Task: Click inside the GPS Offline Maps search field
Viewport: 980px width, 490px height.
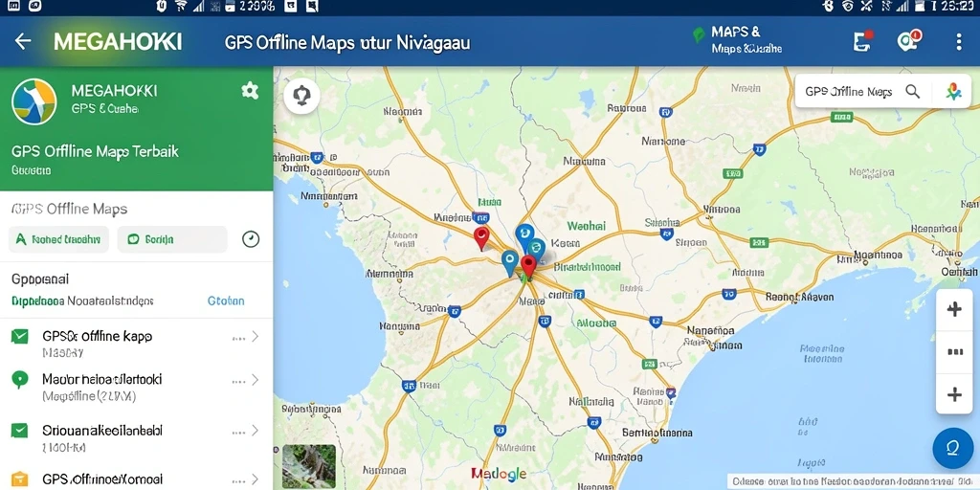Action: click(x=849, y=92)
